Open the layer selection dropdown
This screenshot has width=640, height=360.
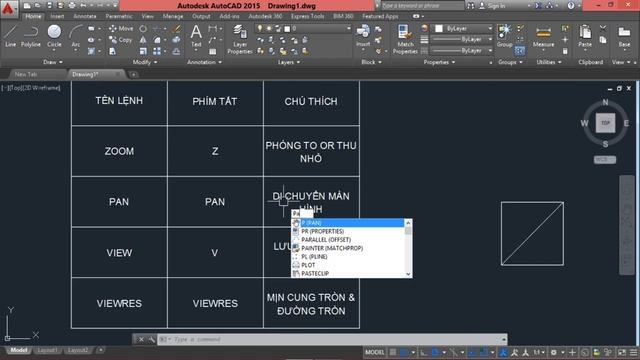coord(304,29)
